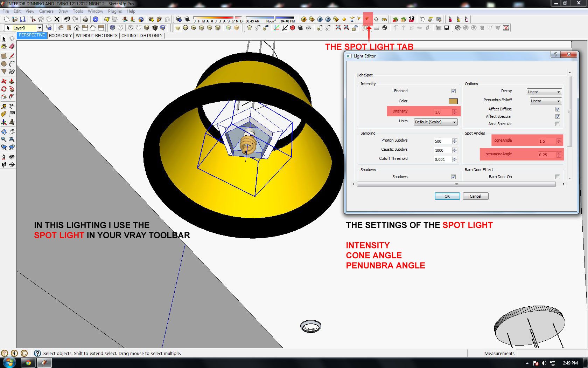Select the Zoom magnifier tool
The image size is (588, 368).
coord(4,139)
